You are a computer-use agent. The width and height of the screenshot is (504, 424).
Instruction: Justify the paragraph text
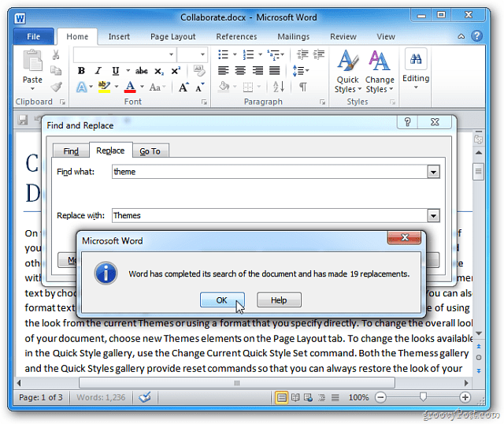pyautogui.click(x=274, y=70)
